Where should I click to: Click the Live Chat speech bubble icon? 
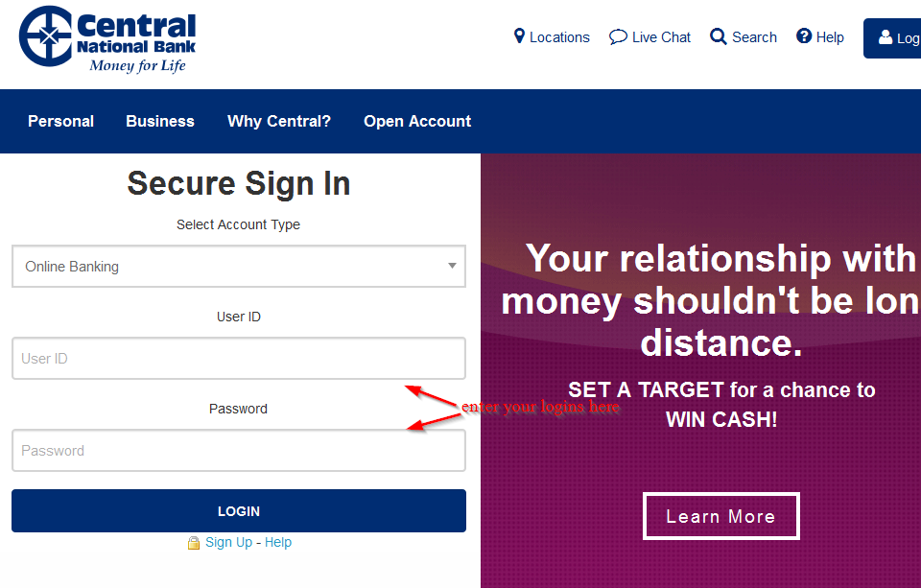click(x=618, y=37)
